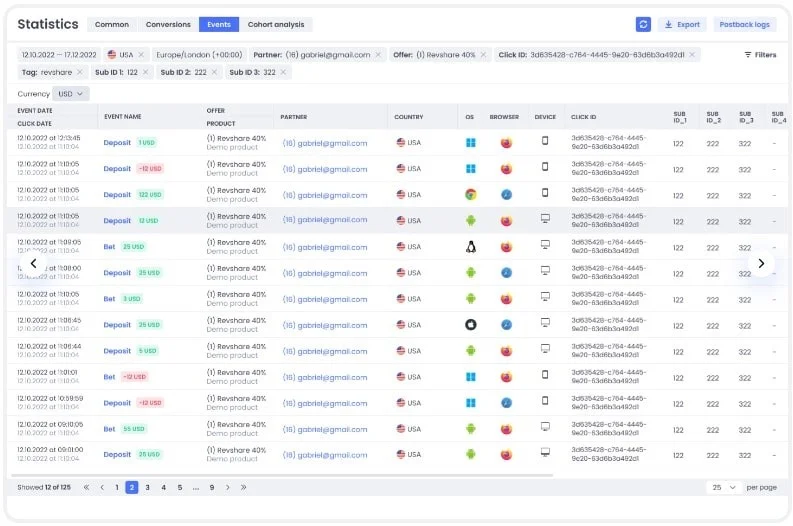Click the date range 12.10.2022 — 17.12.2022 filter
The width and height of the screenshot is (793, 526).
(58, 55)
